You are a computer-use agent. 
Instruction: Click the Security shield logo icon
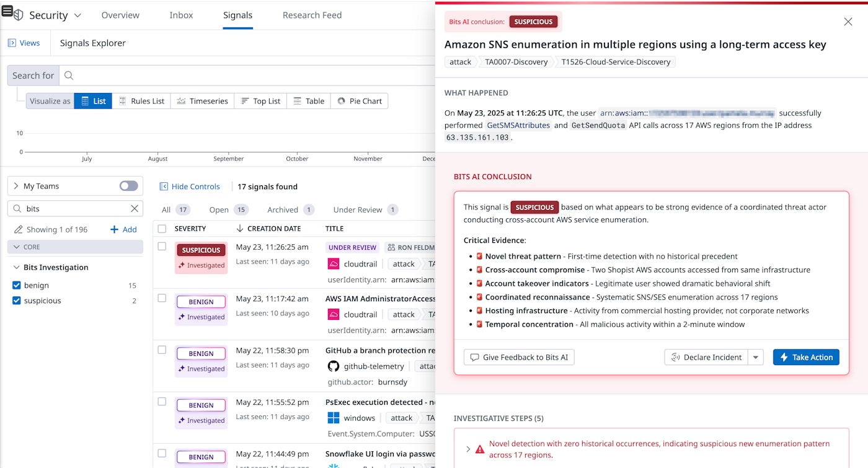(x=19, y=15)
